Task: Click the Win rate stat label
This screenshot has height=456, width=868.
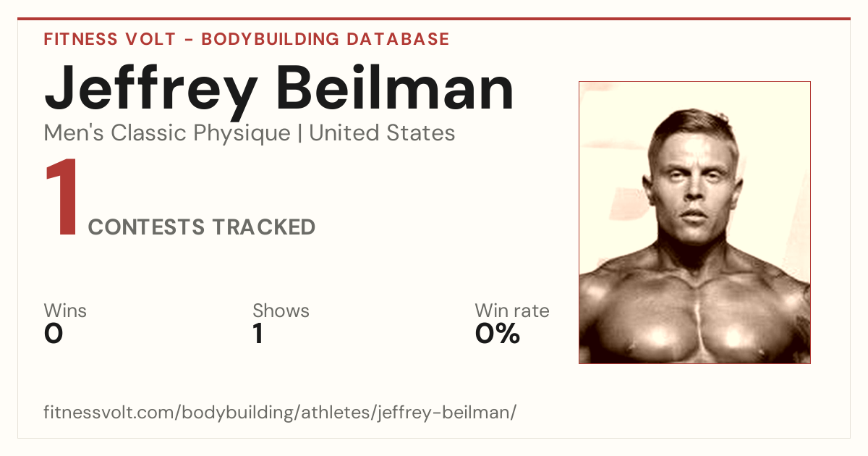Action: click(512, 311)
